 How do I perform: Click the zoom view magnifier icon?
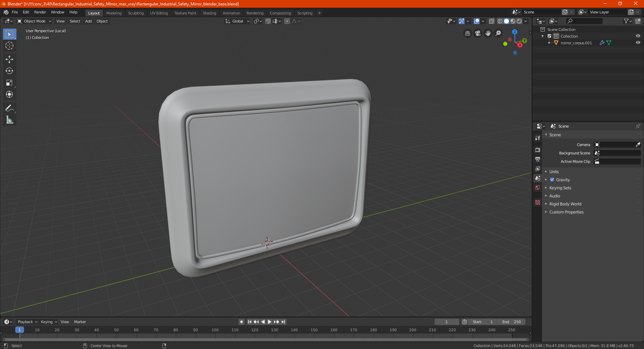pos(498,33)
